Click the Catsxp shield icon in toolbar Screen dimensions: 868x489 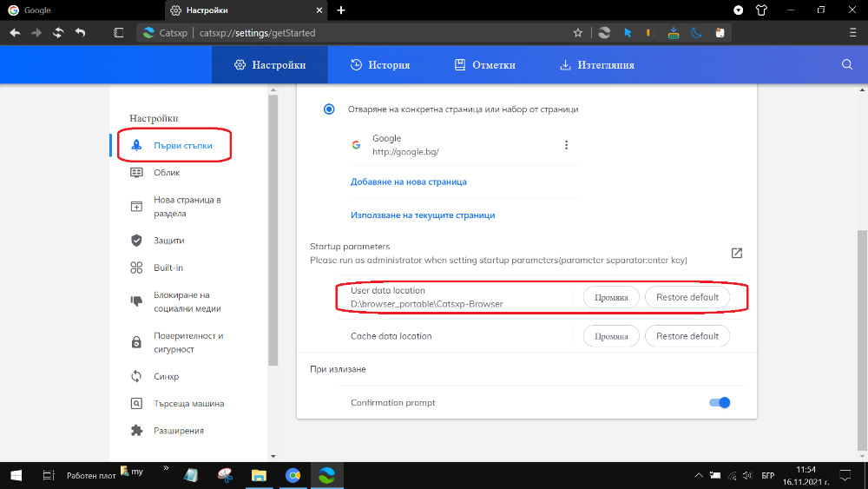click(x=604, y=33)
